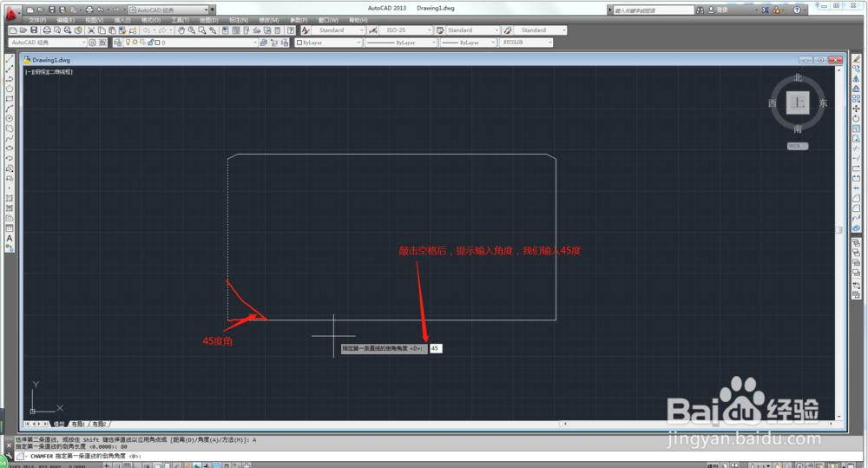Toggle the layer freeze sun icon
Viewport: 868px width, 468px height.
135,42
